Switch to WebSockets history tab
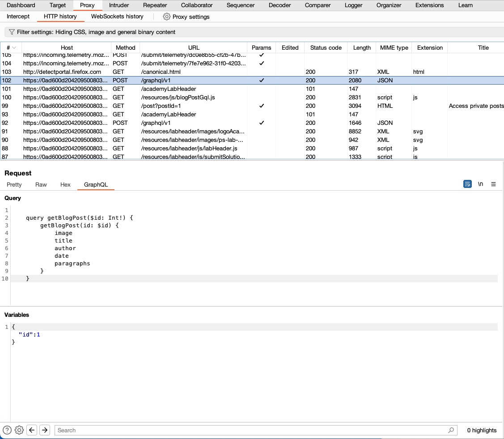 [117, 16]
